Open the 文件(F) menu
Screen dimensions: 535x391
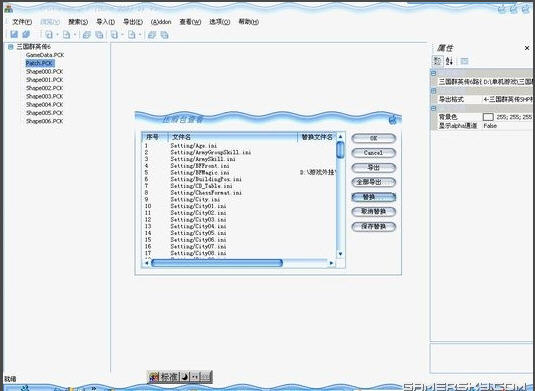pyautogui.click(x=22, y=22)
